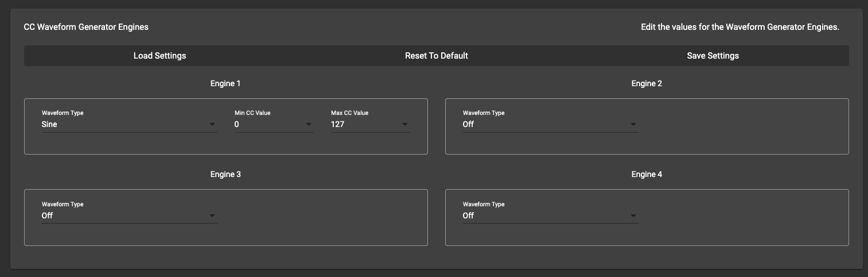Click Engine 2 Waveform Type arrow
Screen dimensions: 868x277
(633, 124)
